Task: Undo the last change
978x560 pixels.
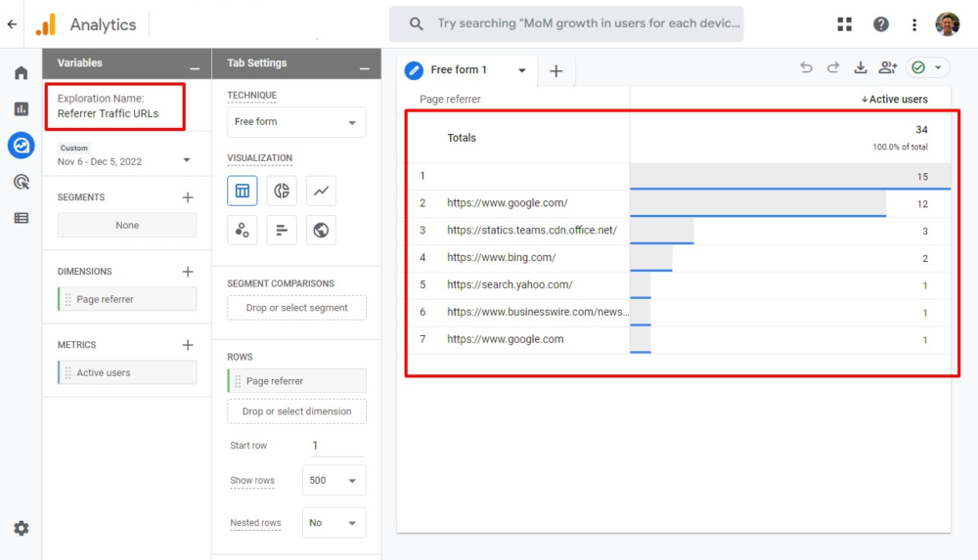Action: click(x=807, y=67)
